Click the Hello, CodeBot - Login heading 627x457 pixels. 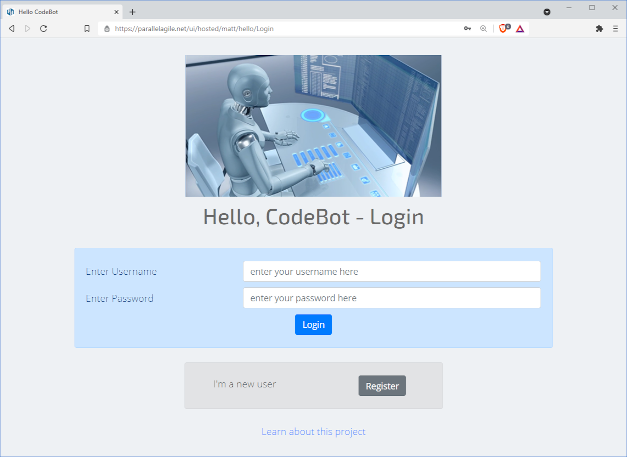pos(313,217)
